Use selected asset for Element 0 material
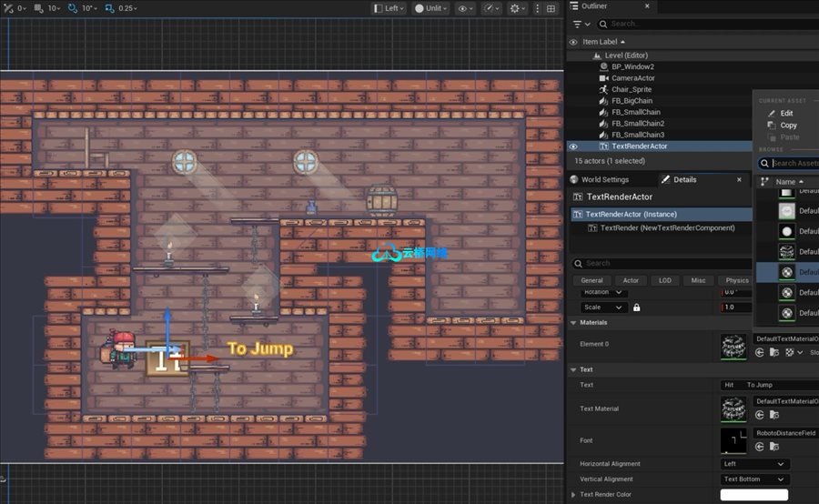Image resolution: width=819 pixels, height=504 pixels. point(760,353)
